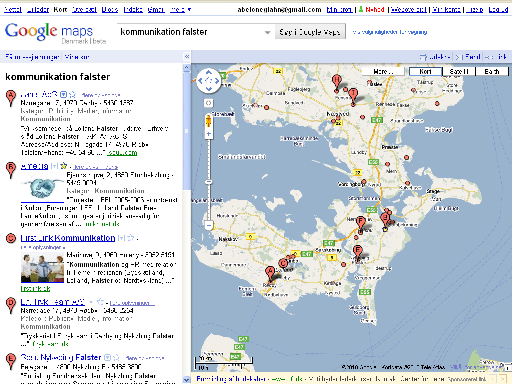Click red marker B in the results list
The width and height of the screenshot is (512, 384).
(11, 170)
